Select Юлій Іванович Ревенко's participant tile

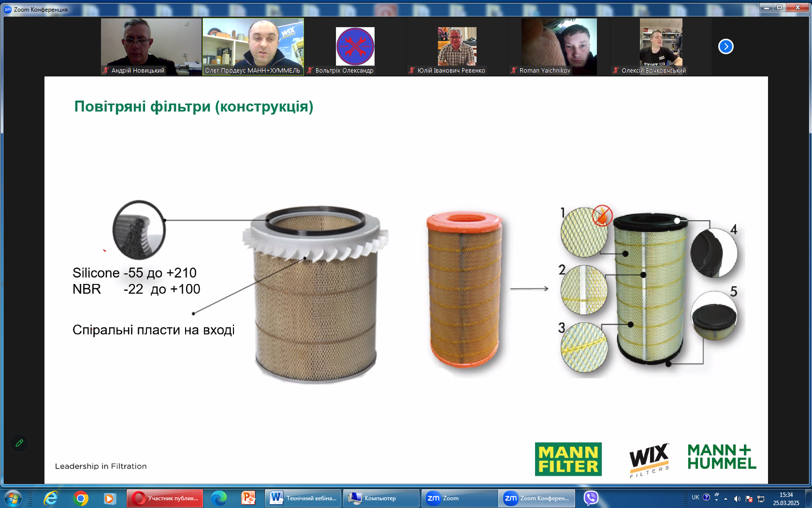pos(457,46)
